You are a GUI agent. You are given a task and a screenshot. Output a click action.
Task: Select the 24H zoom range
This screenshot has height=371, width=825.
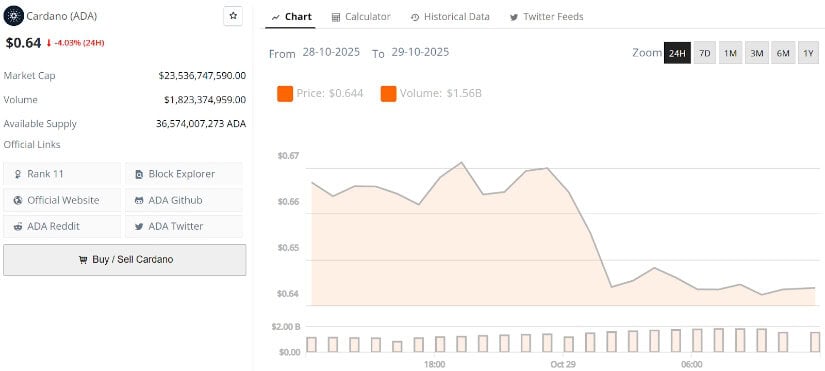[x=677, y=53]
